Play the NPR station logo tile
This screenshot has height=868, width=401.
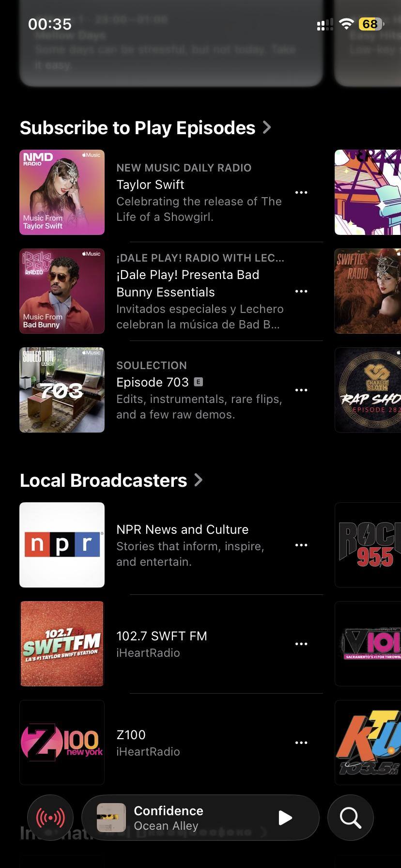62,545
